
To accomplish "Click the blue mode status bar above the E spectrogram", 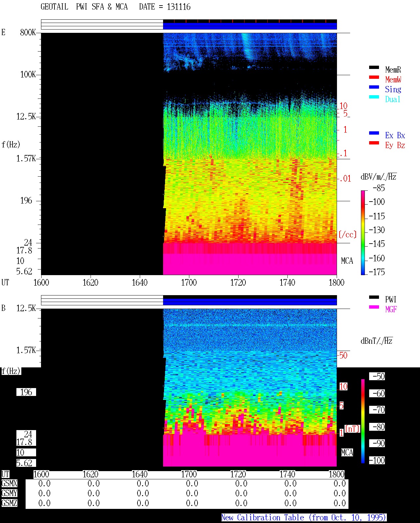I will point(250,26).
